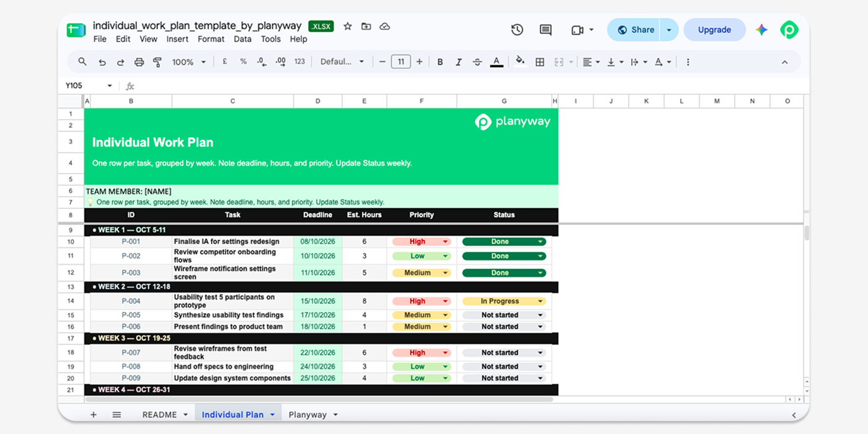Viewport: 868px width, 434px height.
Task: View cloud document status
Action: [384, 26]
